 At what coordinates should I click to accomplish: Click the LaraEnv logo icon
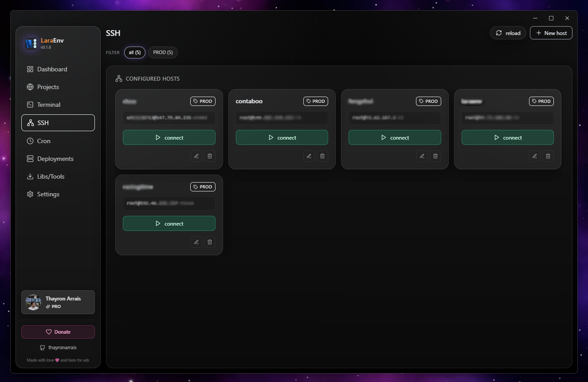pos(31,43)
